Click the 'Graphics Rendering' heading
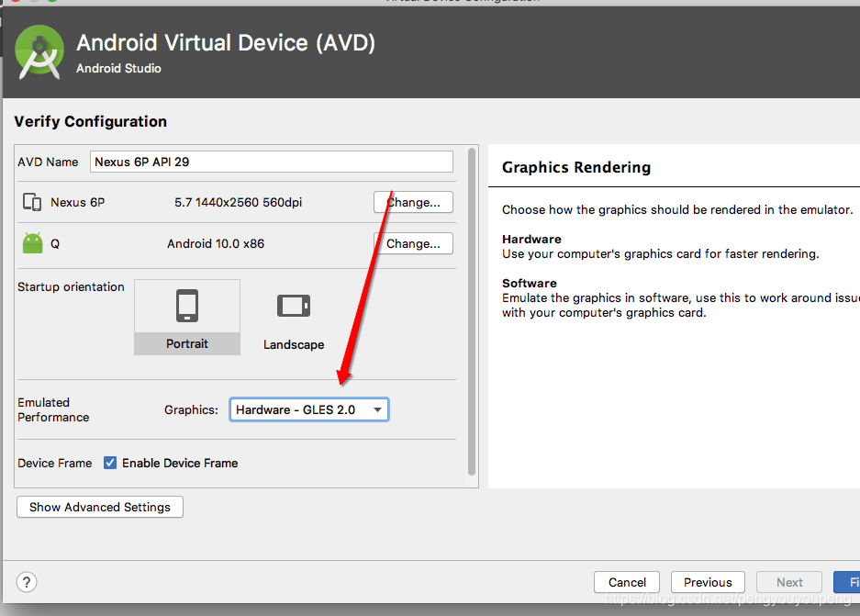Viewport: 860px width, 616px height. [576, 167]
